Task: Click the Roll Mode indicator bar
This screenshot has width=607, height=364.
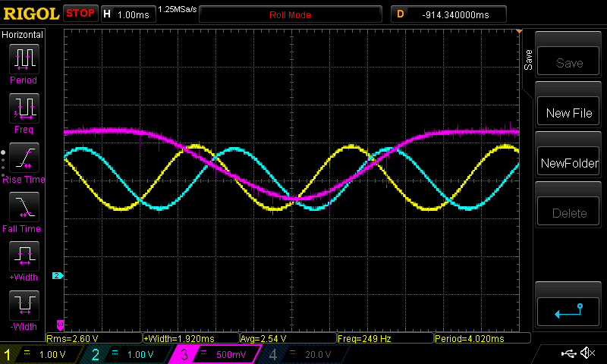Action: click(291, 14)
